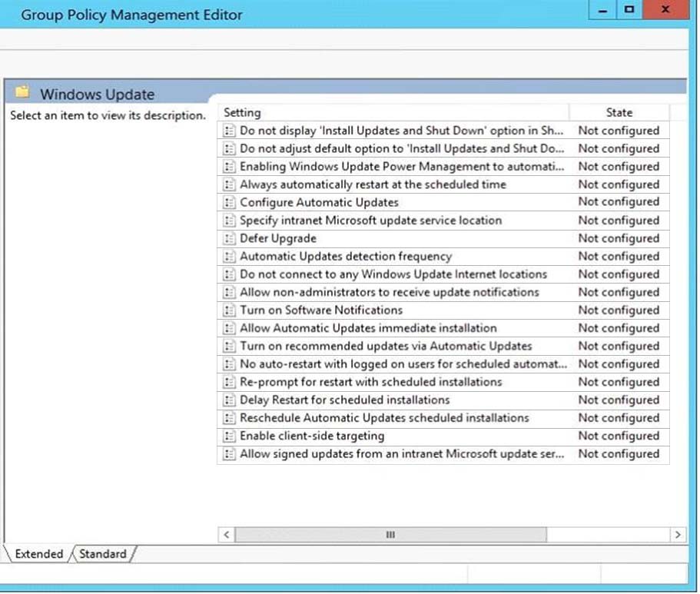Select Allow signed updates from intranet Microsoft update service

[x=402, y=454]
